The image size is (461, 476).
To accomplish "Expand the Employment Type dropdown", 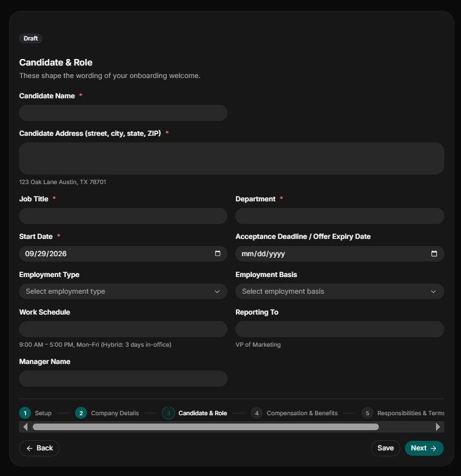I will pos(123,291).
